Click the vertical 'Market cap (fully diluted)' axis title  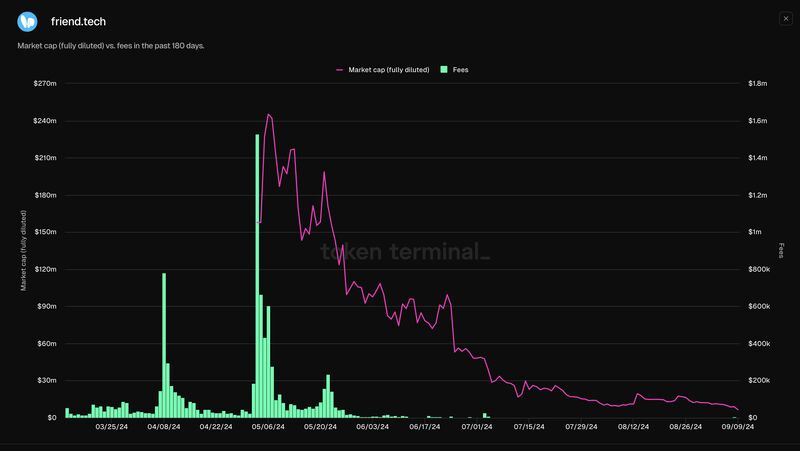[x=23, y=250]
